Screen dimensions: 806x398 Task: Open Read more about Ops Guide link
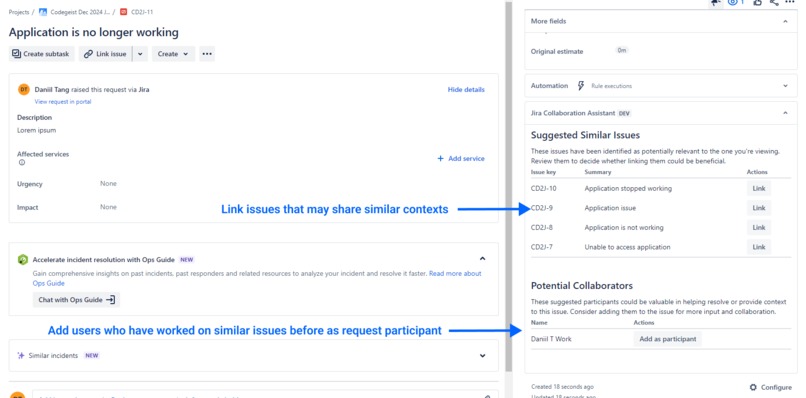pyautogui.click(x=257, y=278)
